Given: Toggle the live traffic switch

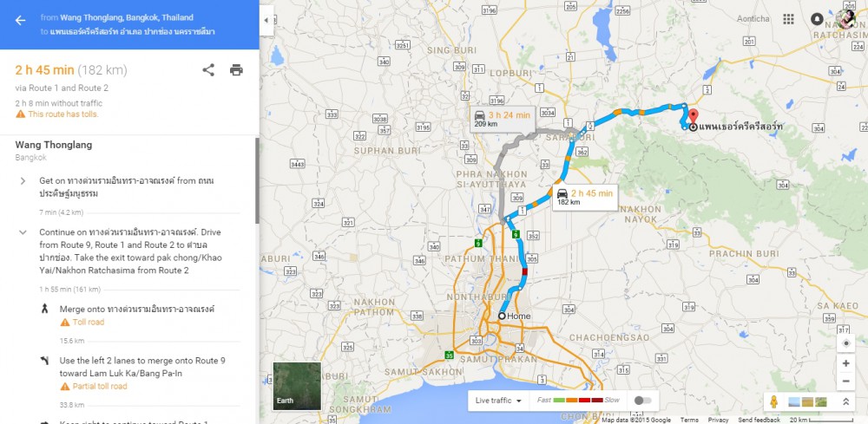Looking at the screenshot, I should point(642,401).
